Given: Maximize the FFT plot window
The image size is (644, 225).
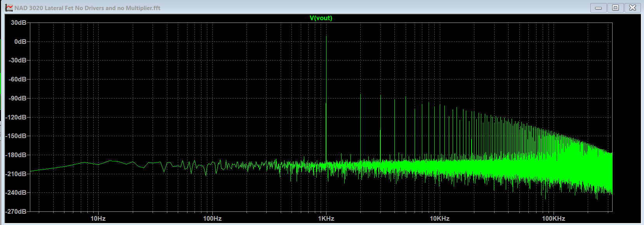Looking at the screenshot, I should pos(615,8).
